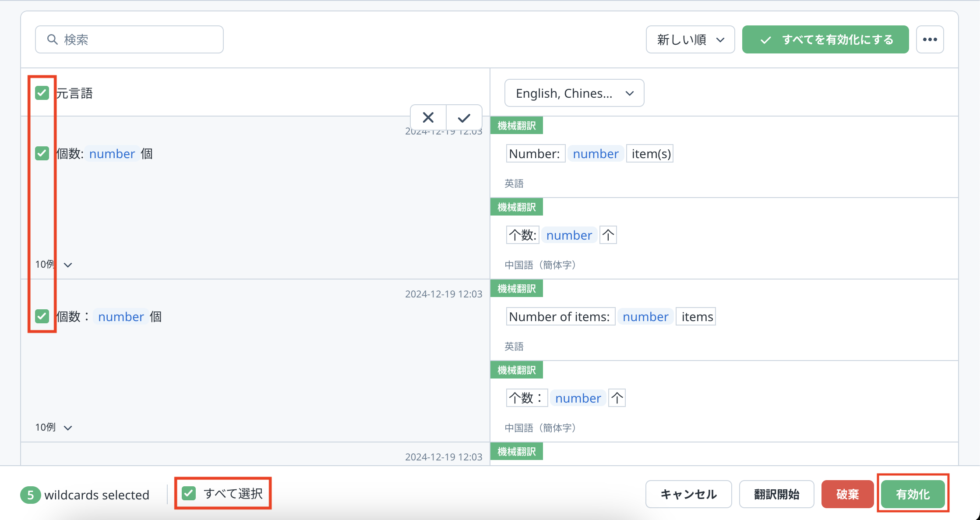Click the blue number placeholder in 個数: source row

point(112,154)
